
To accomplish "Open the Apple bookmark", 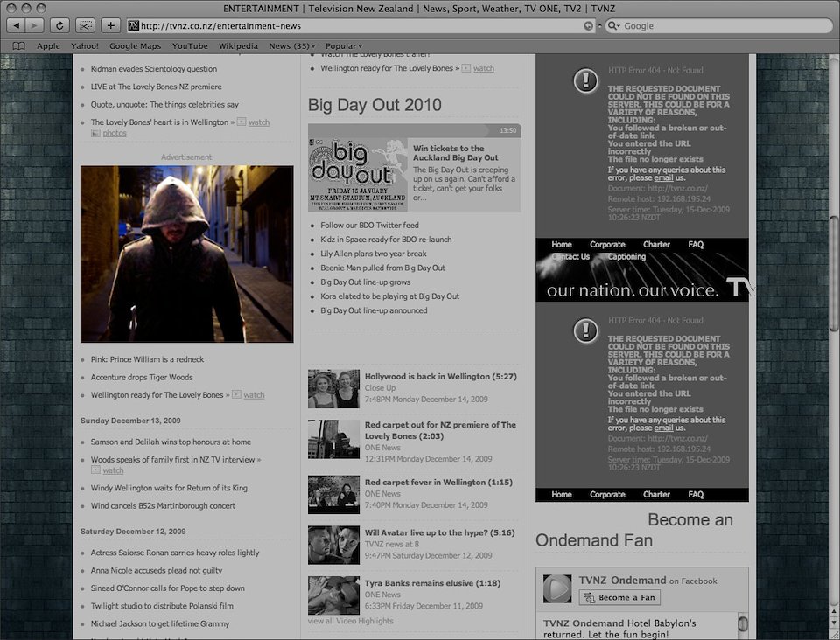I will (x=48, y=46).
